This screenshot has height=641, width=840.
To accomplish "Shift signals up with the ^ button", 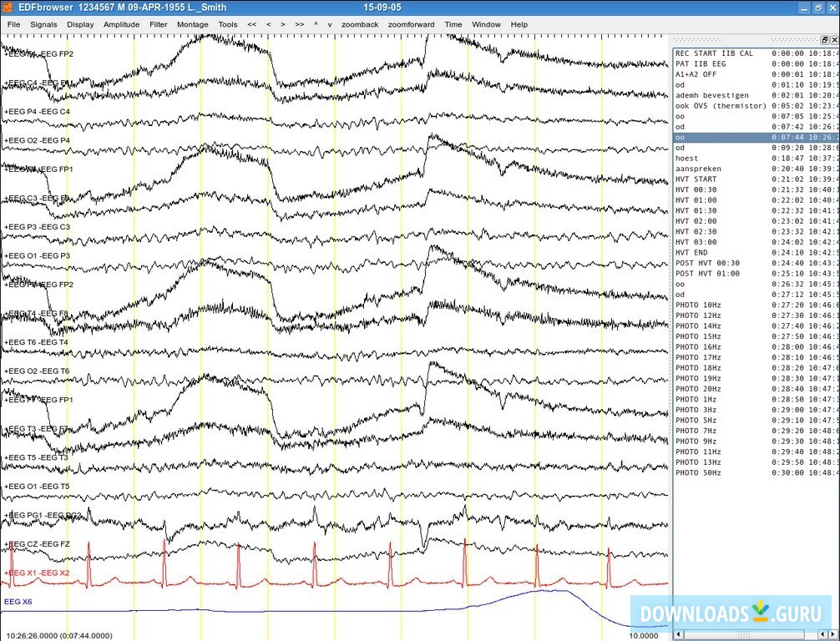I will tap(316, 24).
